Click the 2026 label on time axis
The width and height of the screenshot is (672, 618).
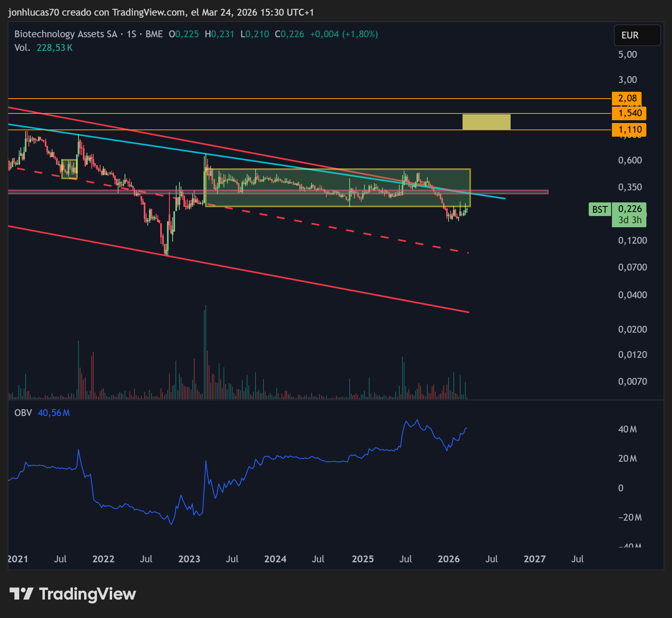click(449, 559)
